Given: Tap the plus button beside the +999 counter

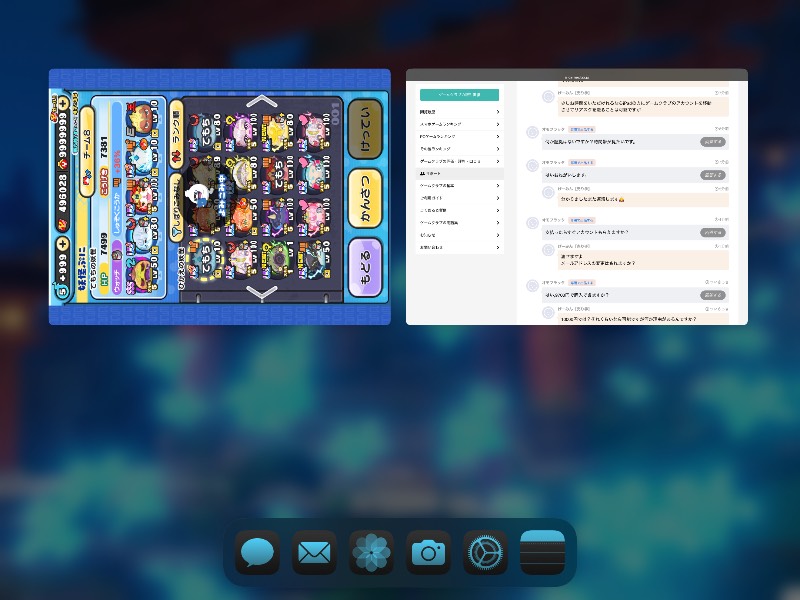Looking at the screenshot, I should pyautogui.click(x=63, y=243).
